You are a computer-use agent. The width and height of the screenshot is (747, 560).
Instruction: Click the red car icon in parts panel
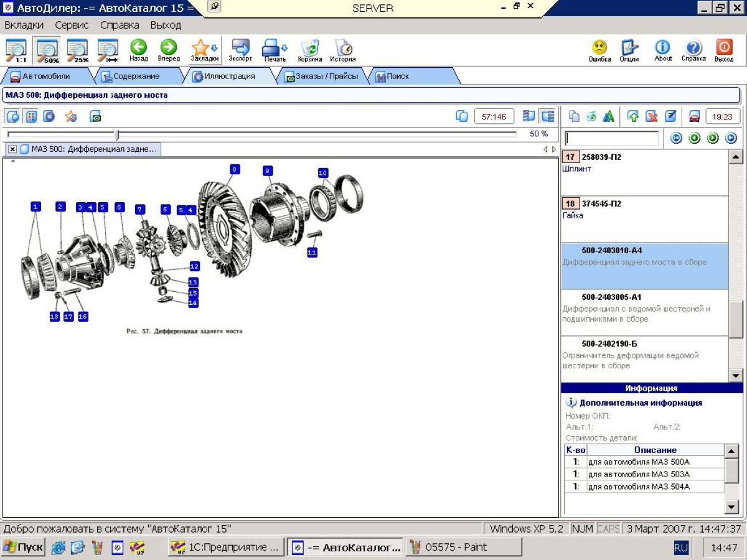[x=695, y=116]
